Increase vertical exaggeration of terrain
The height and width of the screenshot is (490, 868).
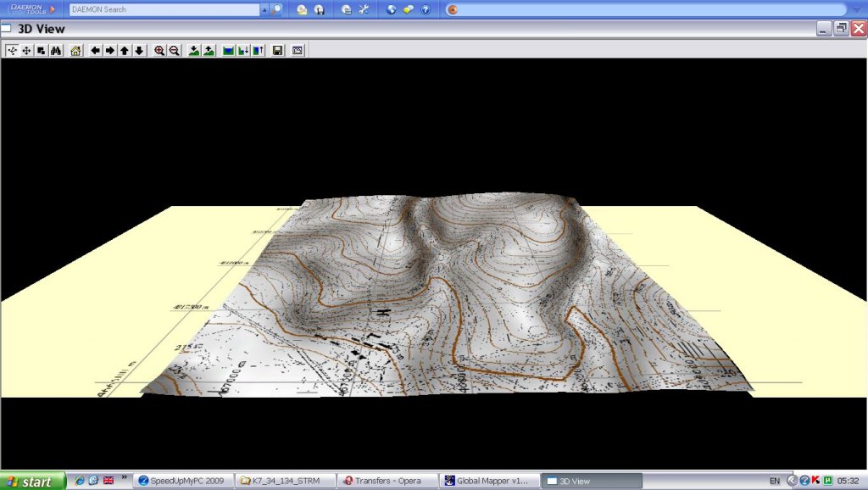click(209, 51)
